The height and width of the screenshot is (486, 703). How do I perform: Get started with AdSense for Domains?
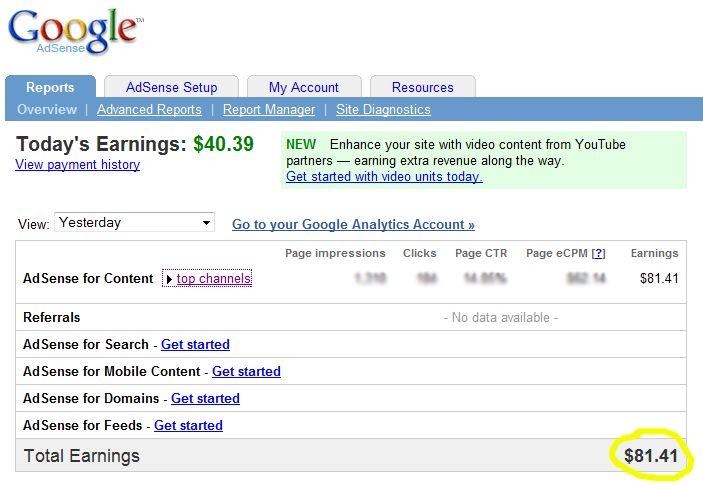[205, 398]
